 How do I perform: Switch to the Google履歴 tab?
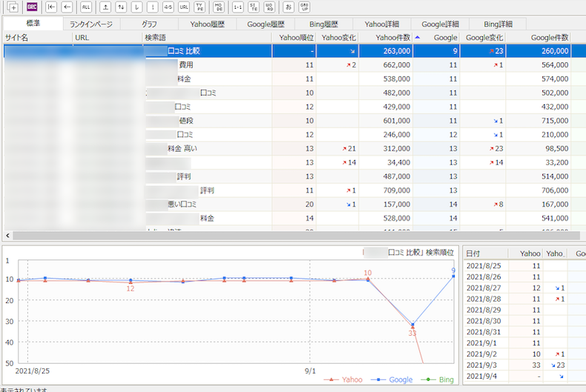point(266,24)
